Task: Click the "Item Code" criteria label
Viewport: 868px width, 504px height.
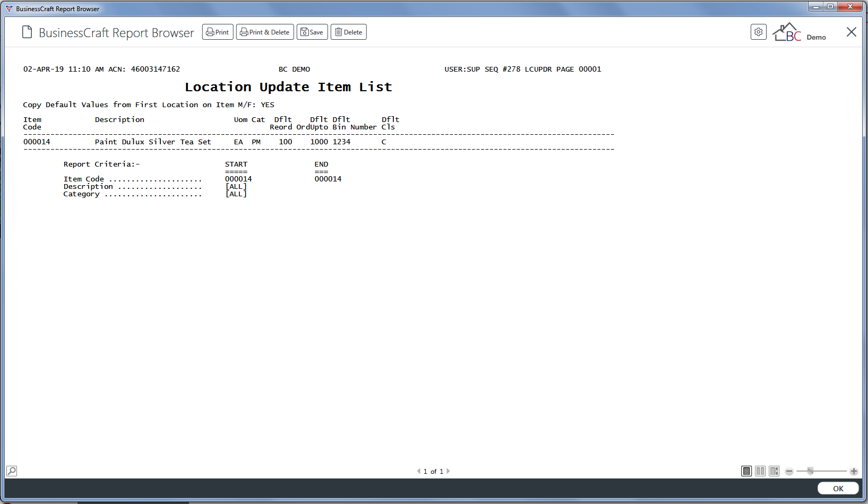Action: pos(84,179)
